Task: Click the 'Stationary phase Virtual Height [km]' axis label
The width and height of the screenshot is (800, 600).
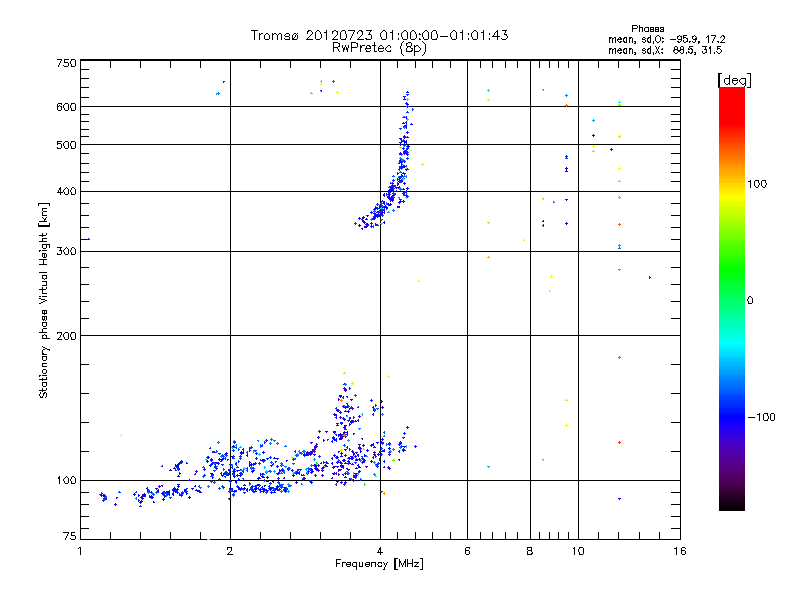Action: click(43, 300)
